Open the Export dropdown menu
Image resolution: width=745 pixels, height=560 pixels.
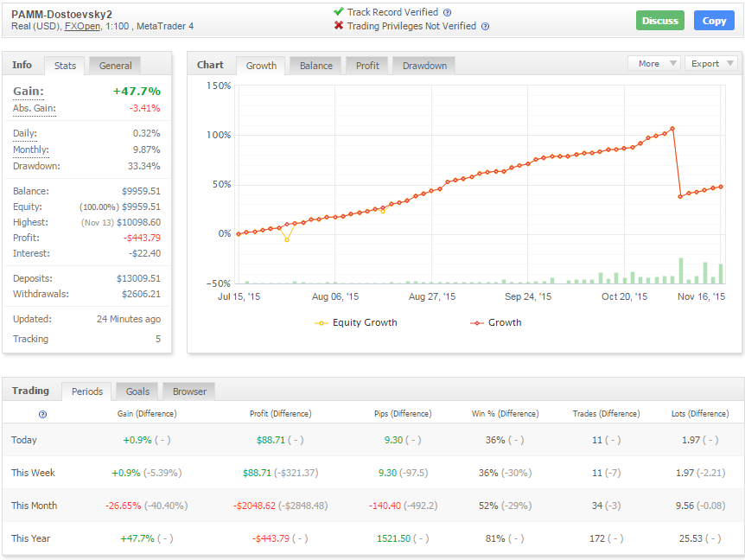pyautogui.click(x=710, y=64)
